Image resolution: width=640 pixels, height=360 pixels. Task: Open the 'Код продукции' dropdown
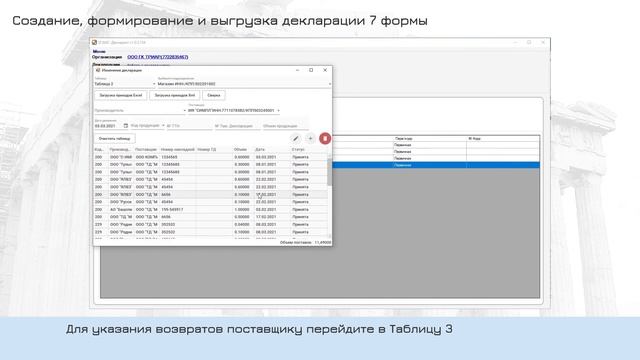pyautogui.click(x=147, y=126)
